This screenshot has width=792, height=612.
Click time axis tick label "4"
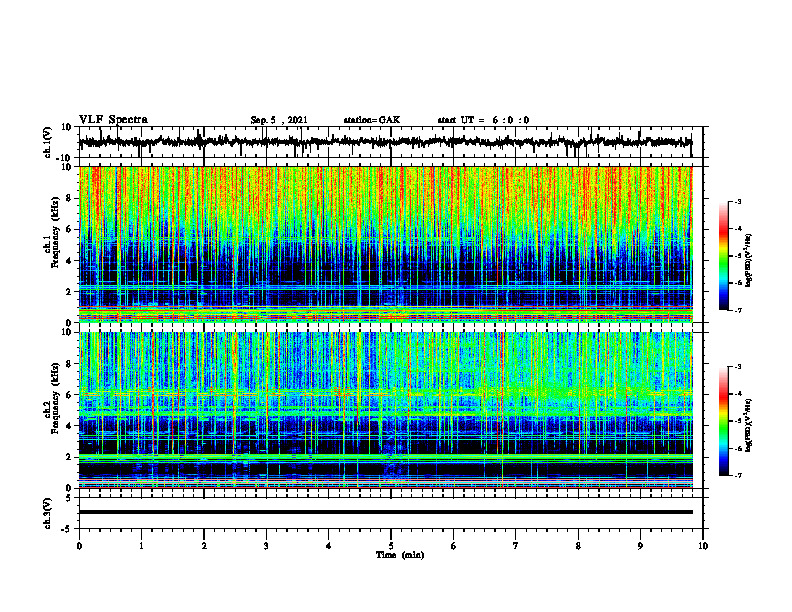(329, 546)
